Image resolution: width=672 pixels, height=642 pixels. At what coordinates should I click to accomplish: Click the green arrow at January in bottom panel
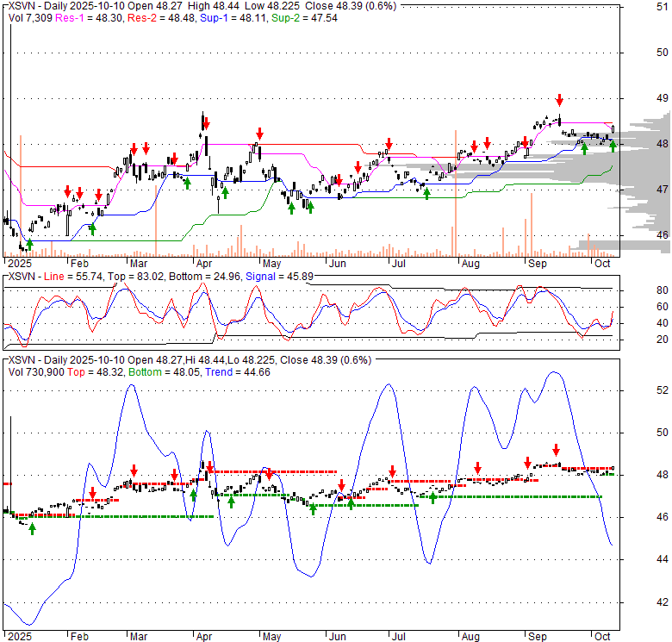point(32,528)
